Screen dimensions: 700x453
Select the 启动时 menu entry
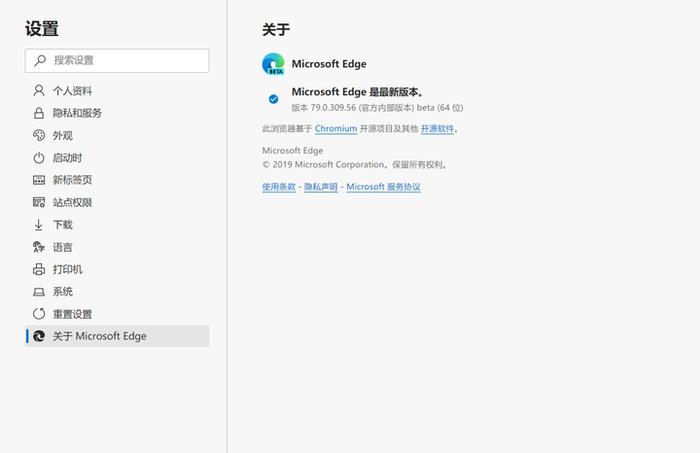(x=117, y=158)
